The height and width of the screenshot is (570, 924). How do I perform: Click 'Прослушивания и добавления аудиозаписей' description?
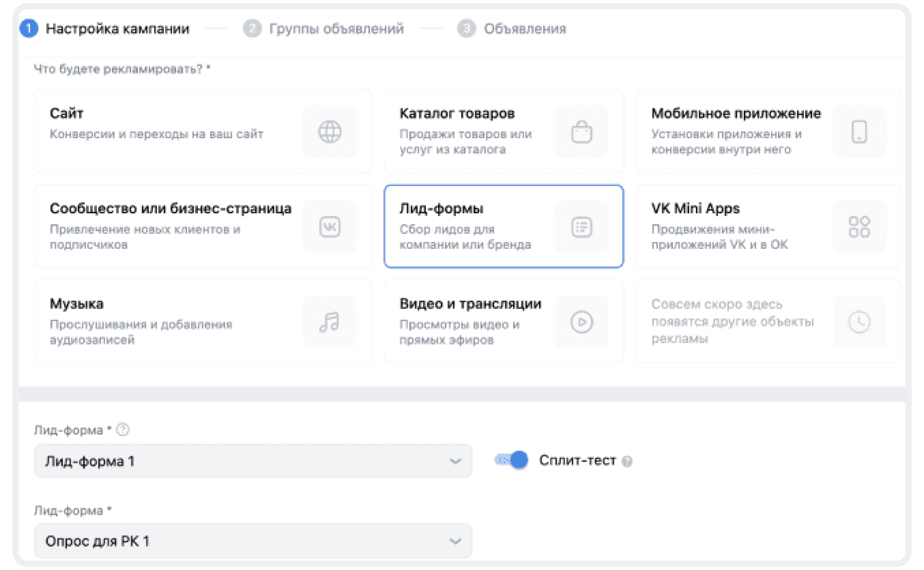pyautogui.click(x=141, y=332)
